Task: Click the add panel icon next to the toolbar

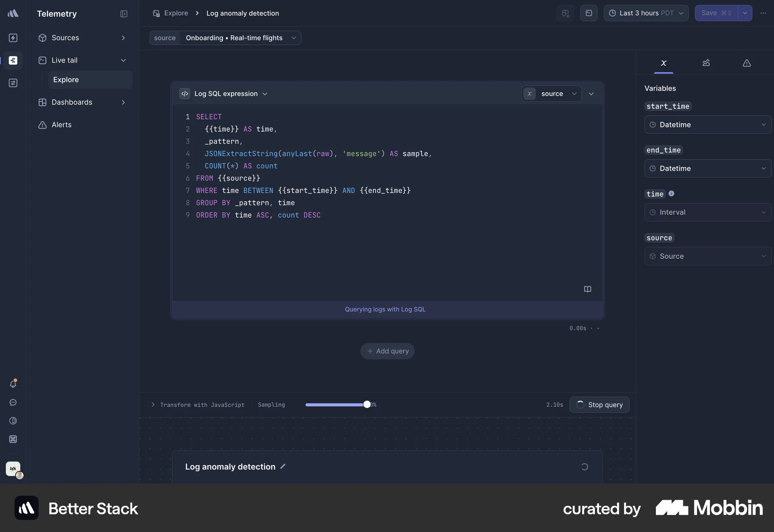Action: tap(565, 13)
